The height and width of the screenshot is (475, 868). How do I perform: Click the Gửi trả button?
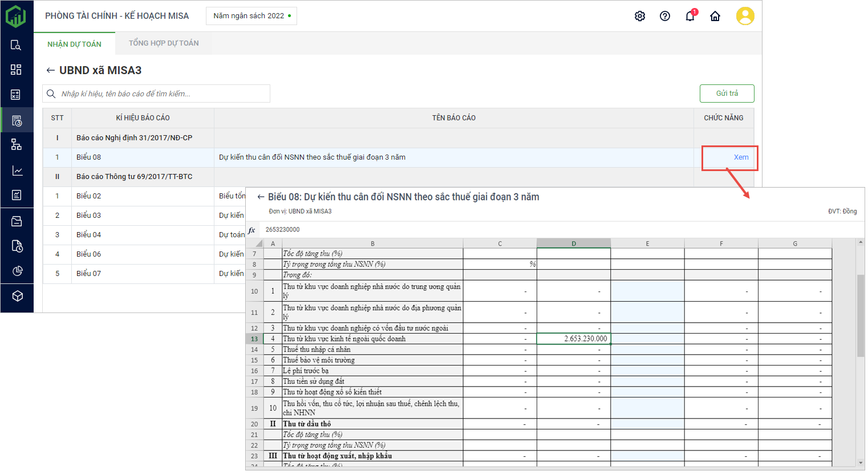pyautogui.click(x=727, y=94)
